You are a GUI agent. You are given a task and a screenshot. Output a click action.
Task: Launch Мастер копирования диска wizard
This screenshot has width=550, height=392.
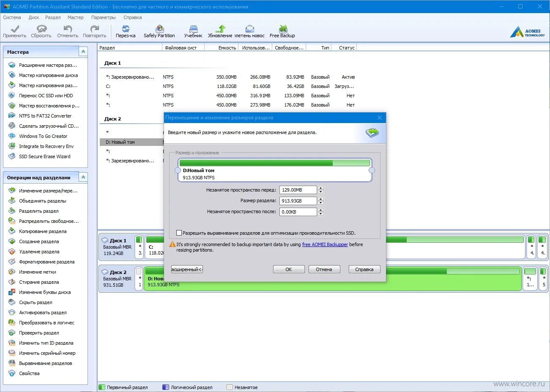(48, 75)
